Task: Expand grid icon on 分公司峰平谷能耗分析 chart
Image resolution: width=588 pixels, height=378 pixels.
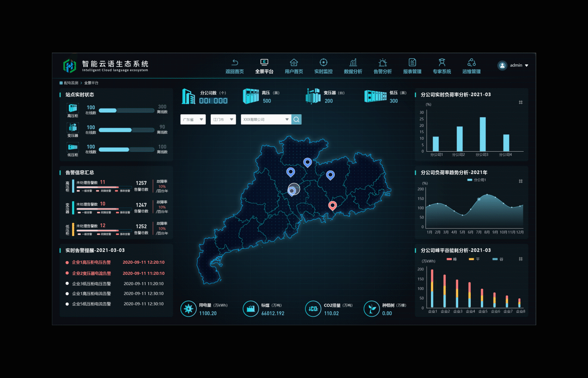Action: [521, 259]
